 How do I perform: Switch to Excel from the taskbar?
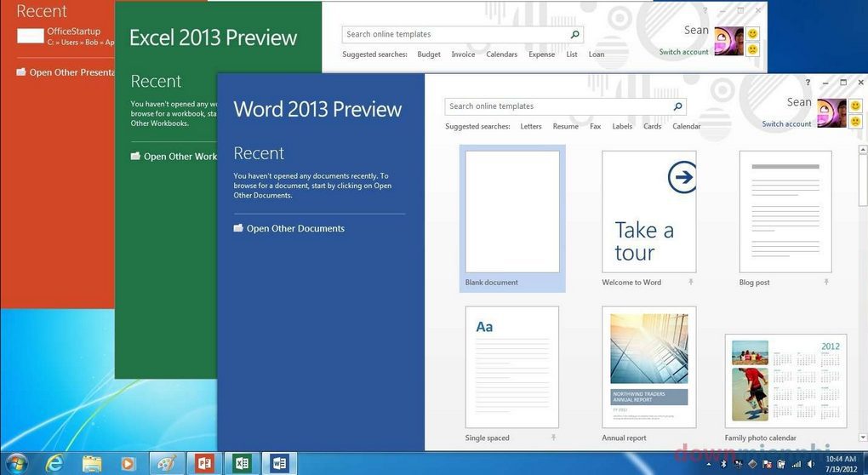pos(242,463)
